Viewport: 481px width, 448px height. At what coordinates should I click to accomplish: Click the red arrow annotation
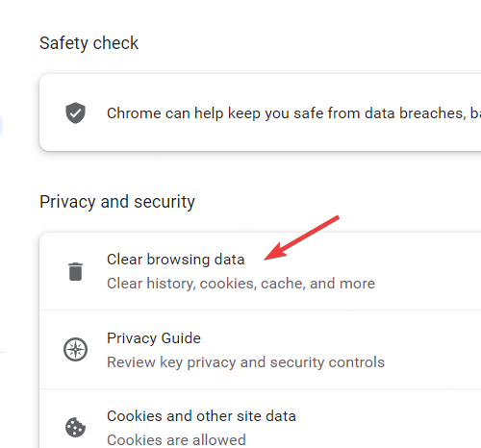click(x=301, y=237)
